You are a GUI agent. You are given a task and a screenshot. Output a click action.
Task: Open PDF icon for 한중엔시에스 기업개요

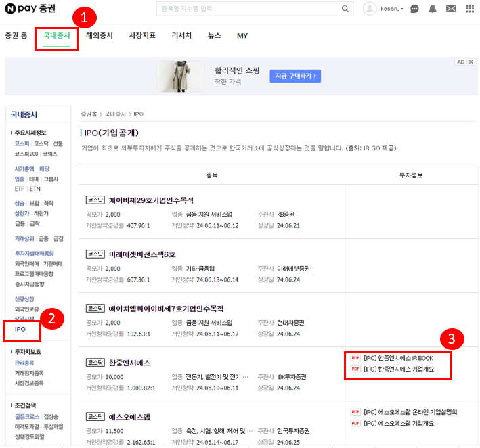(x=355, y=369)
